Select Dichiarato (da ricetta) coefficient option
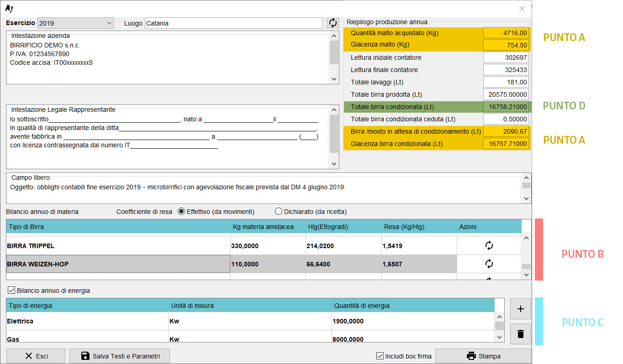The height and width of the screenshot is (364, 623). pyautogui.click(x=278, y=212)
